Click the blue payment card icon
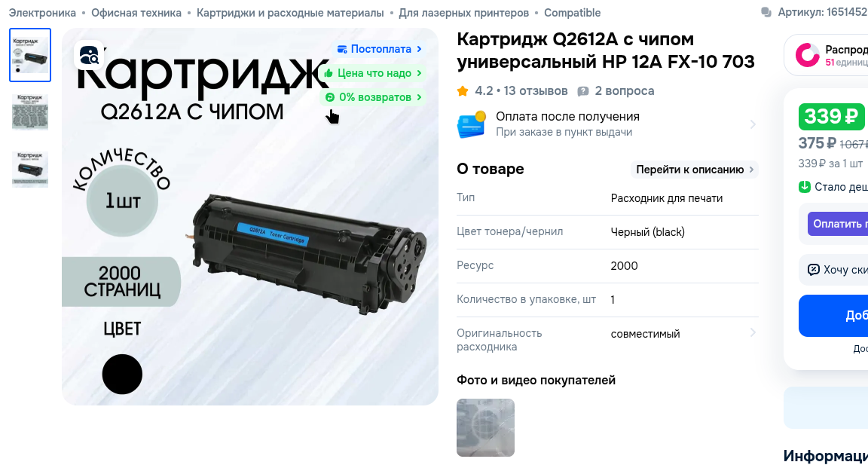868x465 pixels. tap(471, 124)
